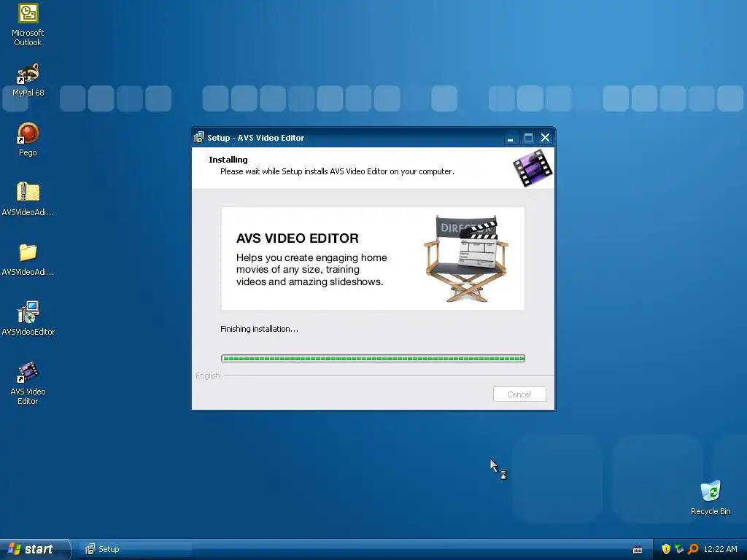747x560 pixels.
Task: Close the Setup - AVS Video Editor window
Action: coord(546,138)
